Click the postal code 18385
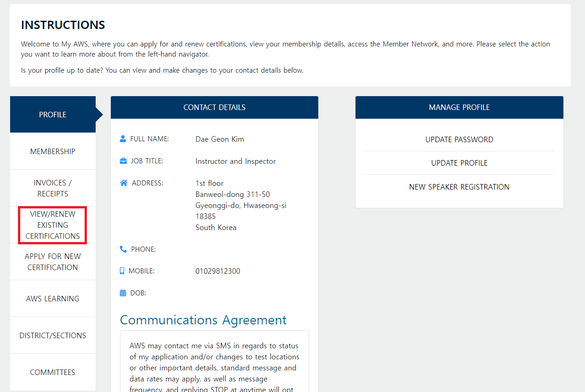 (206, 216)
